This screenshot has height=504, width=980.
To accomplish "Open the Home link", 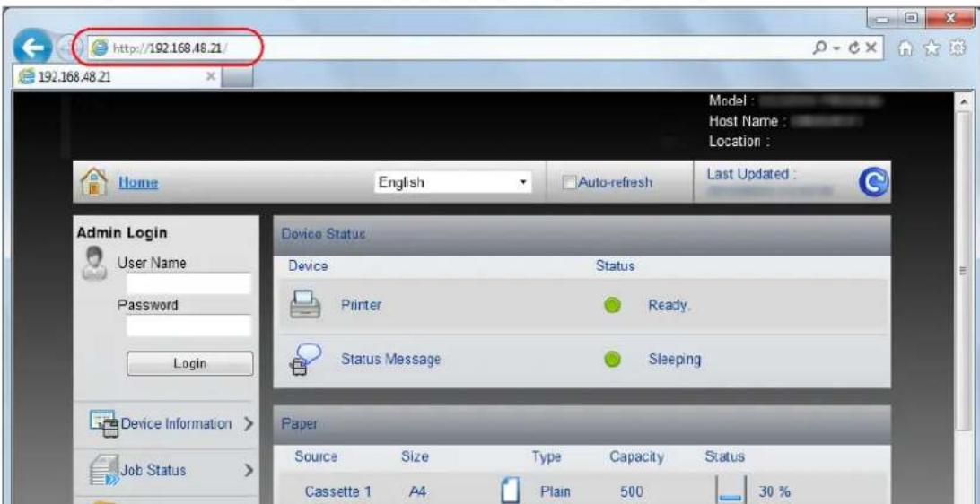I will (x=137, y=183).
